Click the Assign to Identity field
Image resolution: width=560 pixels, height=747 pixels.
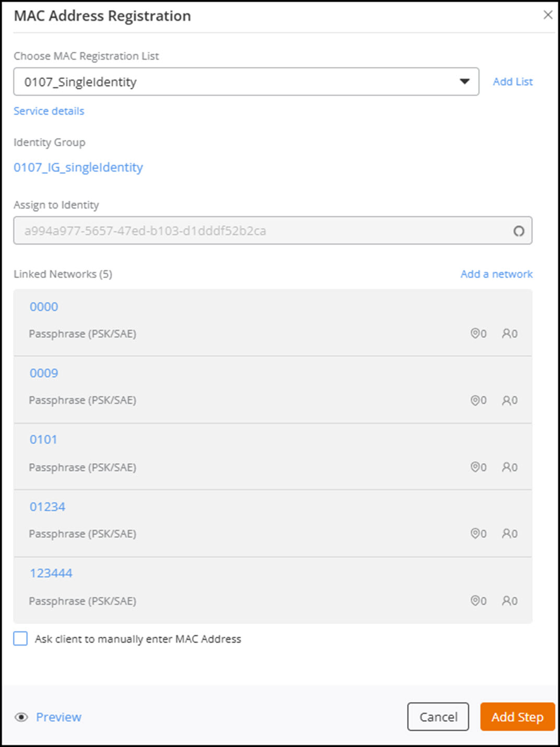(x=261, y=231)
